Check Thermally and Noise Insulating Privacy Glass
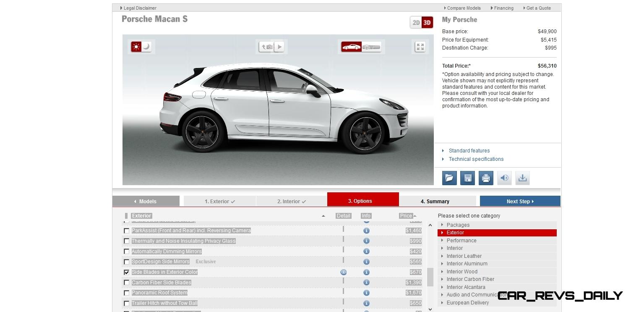The image size is (644, 312). 126,241
